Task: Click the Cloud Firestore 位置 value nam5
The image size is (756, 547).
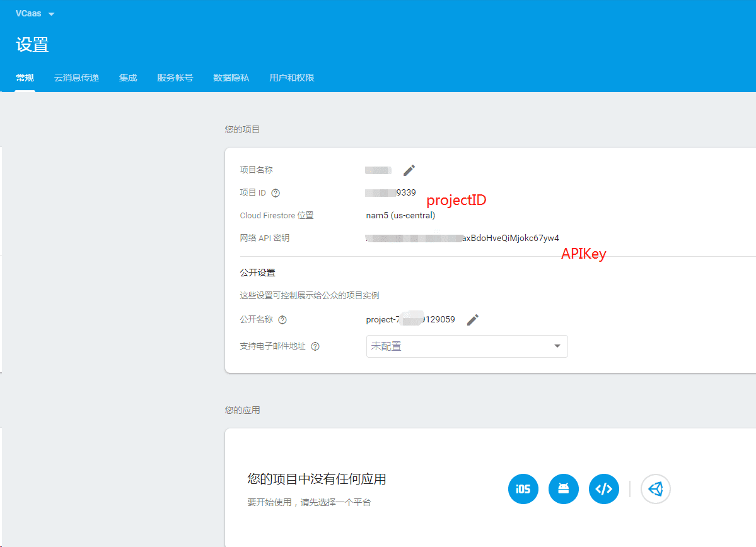Action: (400, 215)
